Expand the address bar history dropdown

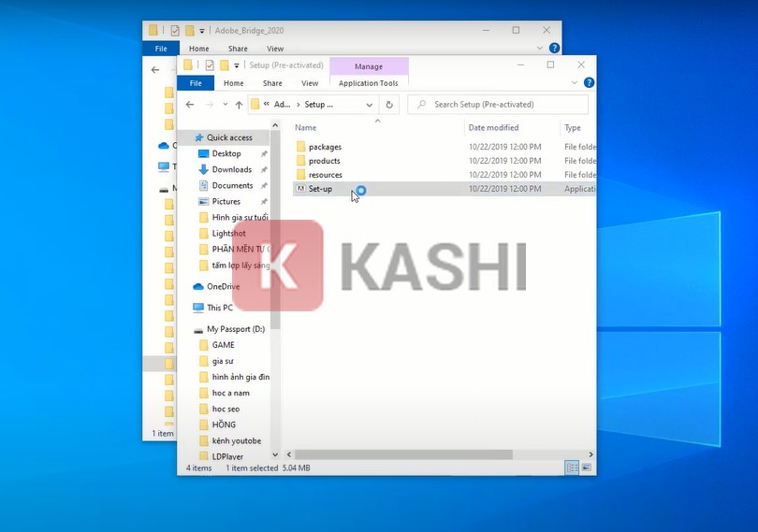pyautogui.click(x=369, y=105)
